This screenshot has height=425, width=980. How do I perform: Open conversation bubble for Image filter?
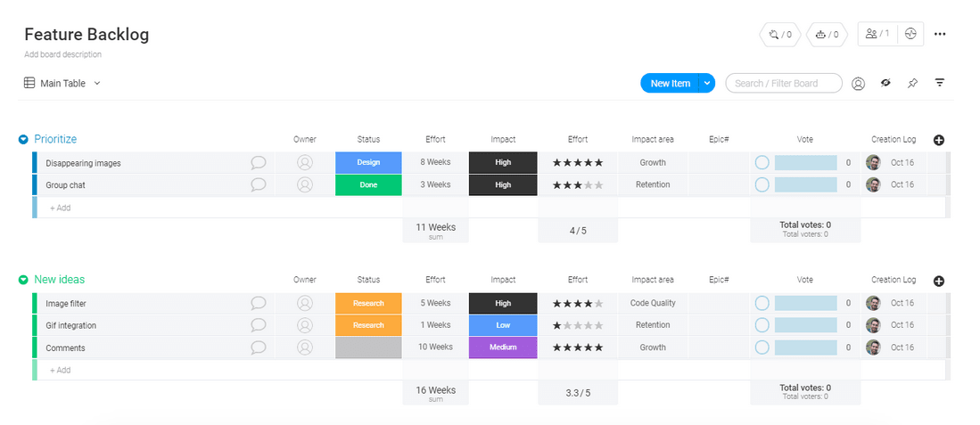[258, 303]
